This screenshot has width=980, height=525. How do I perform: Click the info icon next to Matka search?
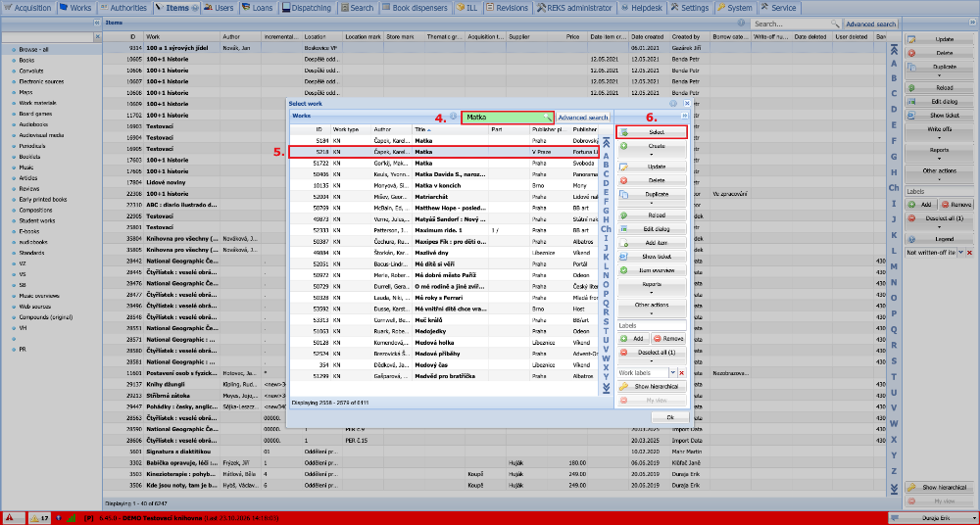453,117
